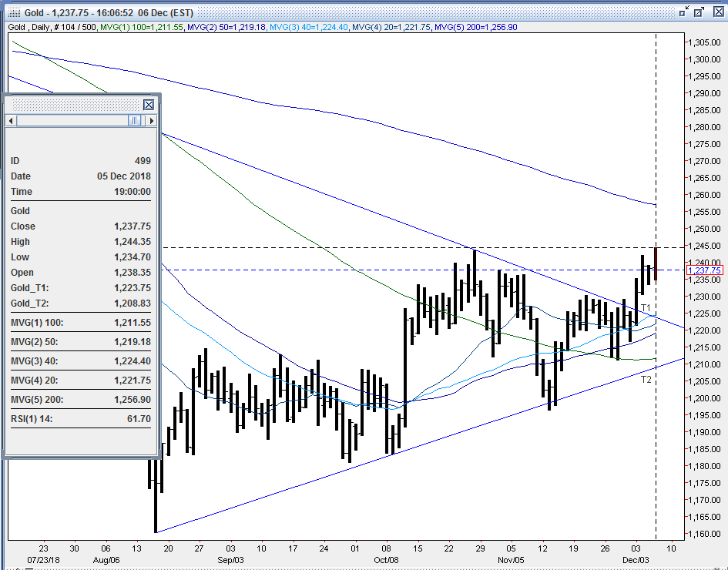This screenshot has height=570, width=728.
Task: Close the data info panel
Action: coord(148,105)
